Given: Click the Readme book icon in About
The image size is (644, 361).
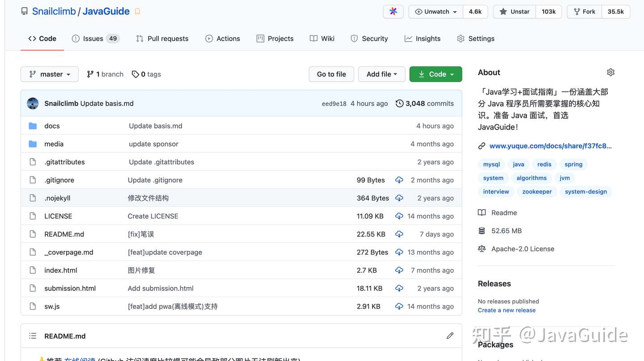Looking at the screenshot, I should tap(482, 213).
